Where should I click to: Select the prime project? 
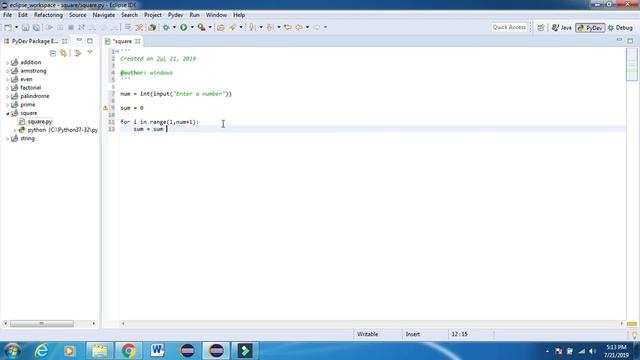[x=28, y=105]
